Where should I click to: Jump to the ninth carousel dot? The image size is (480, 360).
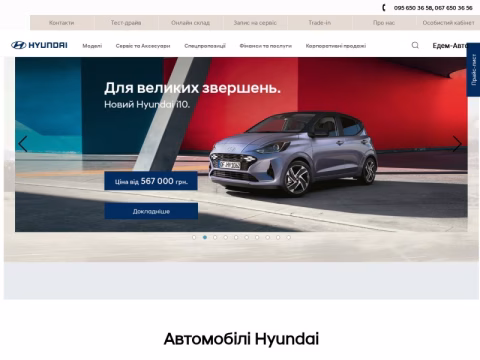pyautogui.click(x=278, y=237)
